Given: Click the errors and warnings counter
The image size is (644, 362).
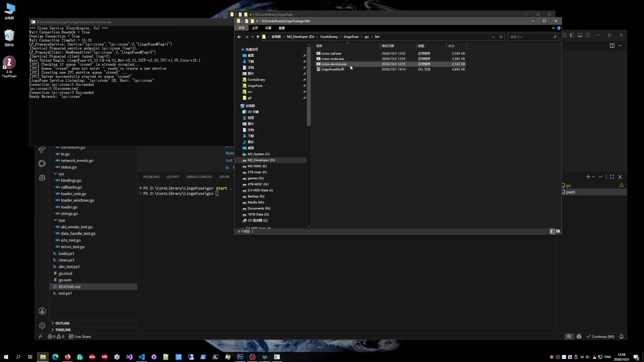Looking at the screenshot, I should coord(56,337).
